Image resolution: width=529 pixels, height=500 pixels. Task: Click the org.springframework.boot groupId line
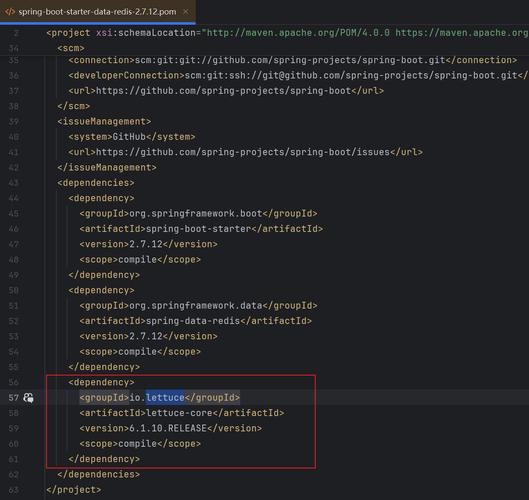pyautogui.click(x=198, y=214)
